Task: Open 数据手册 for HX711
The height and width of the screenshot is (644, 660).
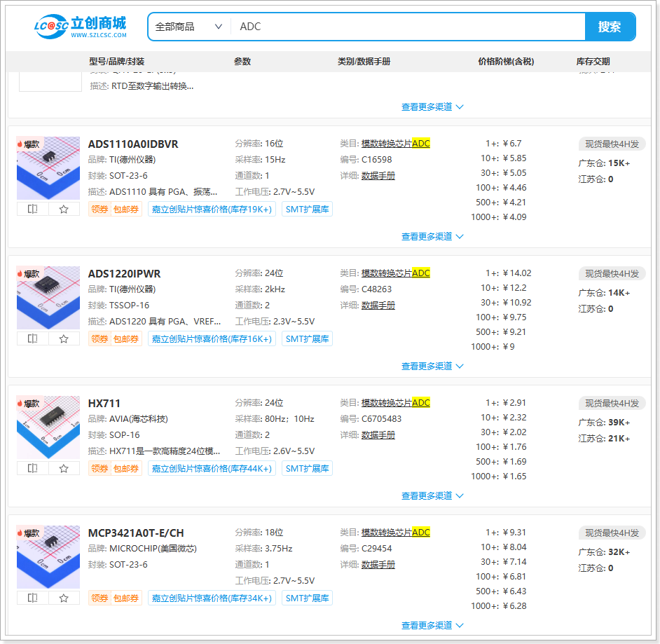Action: click(x=378, y=435)
